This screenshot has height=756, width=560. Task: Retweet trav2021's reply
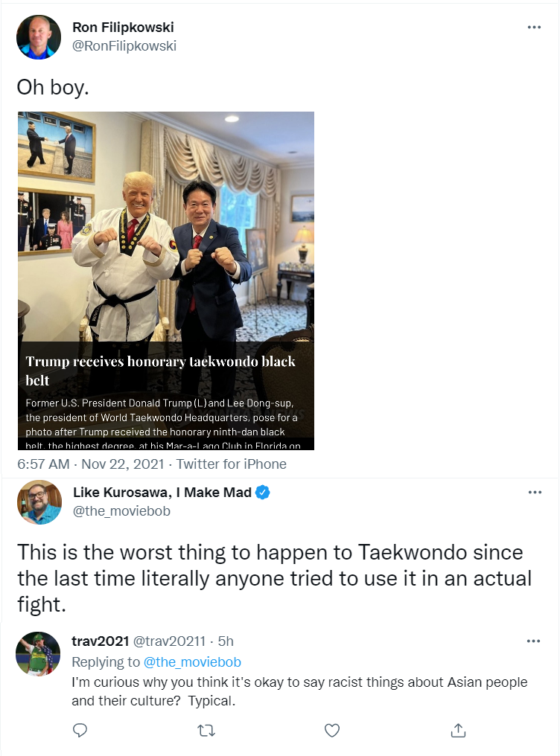[206, 731]
